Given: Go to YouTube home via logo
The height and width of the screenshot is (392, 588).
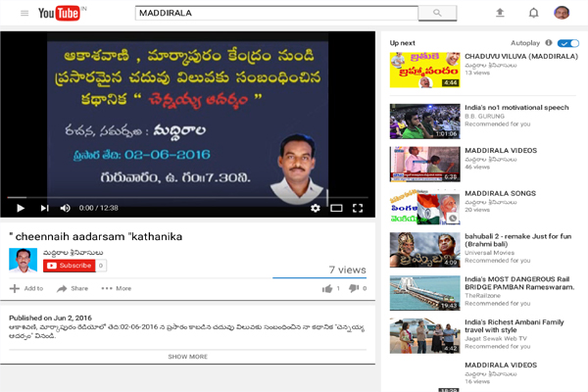Looking at the screenshot, I should (59, 14).
